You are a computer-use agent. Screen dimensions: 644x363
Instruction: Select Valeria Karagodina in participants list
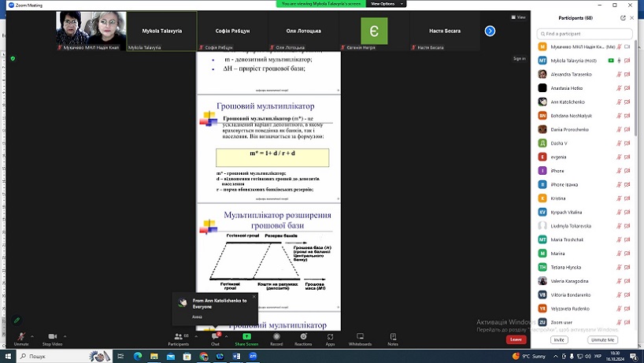point(585,281)
